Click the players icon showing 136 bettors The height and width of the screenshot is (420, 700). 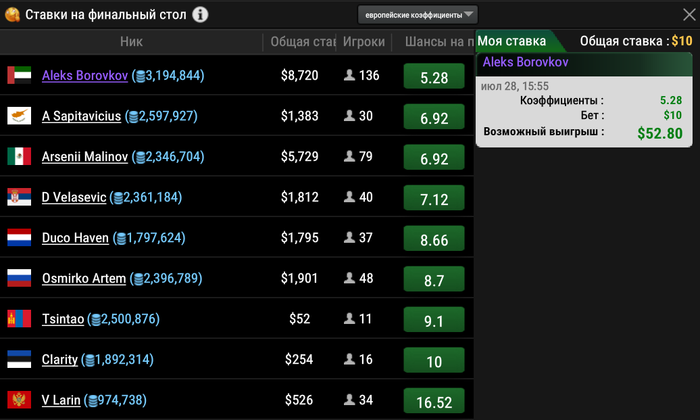[349, 75]
